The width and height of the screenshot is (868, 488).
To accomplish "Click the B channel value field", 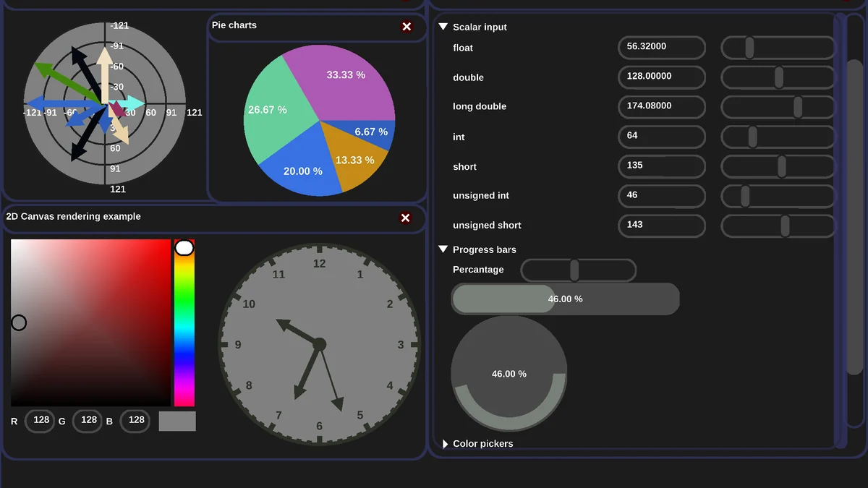I will pyautogui.click(x=135, y=421).
